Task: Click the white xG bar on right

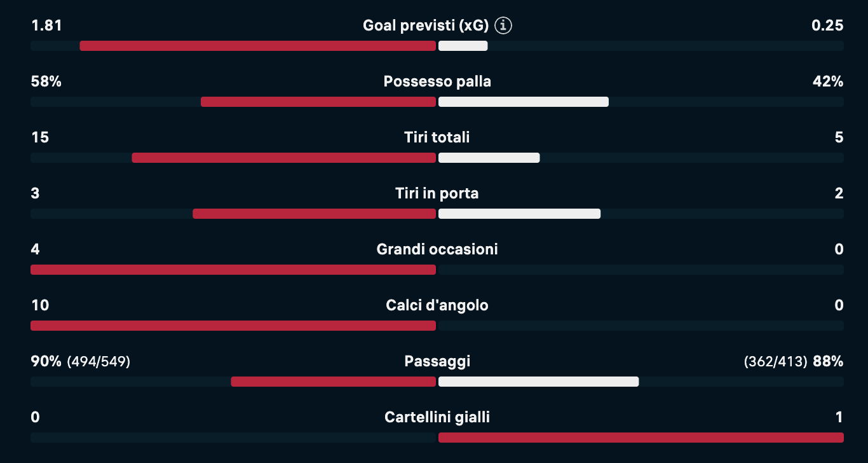Action: [x=463, y=46]
